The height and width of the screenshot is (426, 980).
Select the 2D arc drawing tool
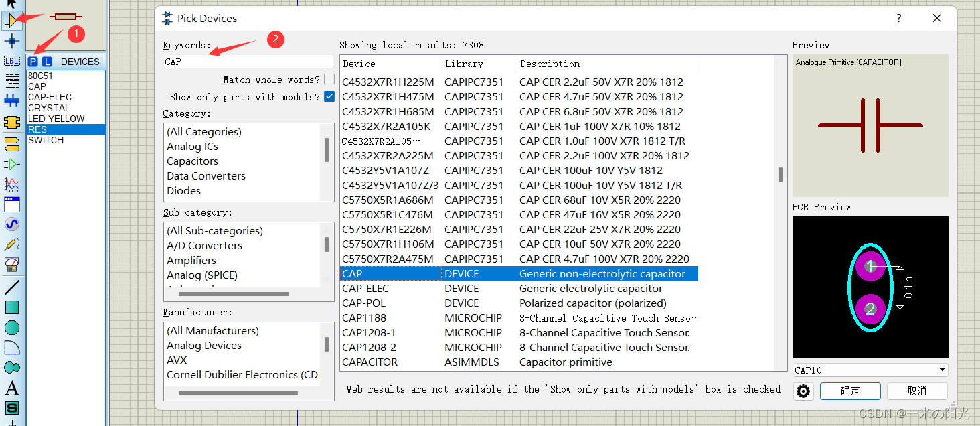(12, 348)
